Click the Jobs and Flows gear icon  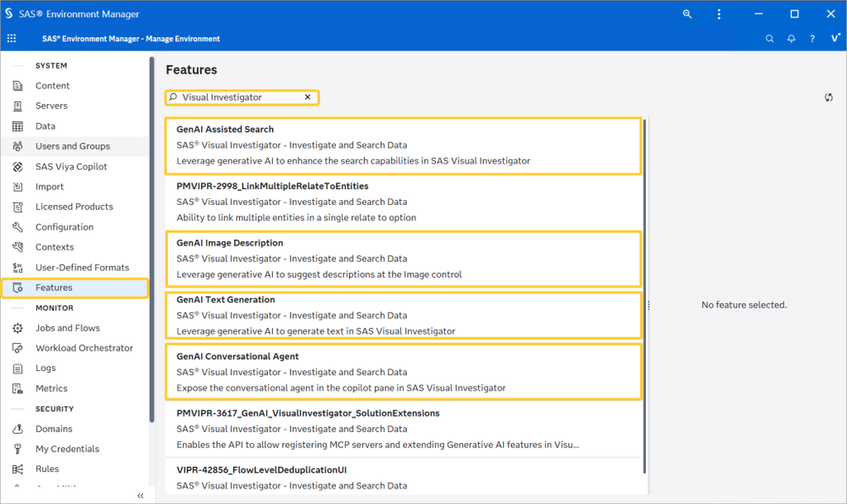tap(18, 328)
